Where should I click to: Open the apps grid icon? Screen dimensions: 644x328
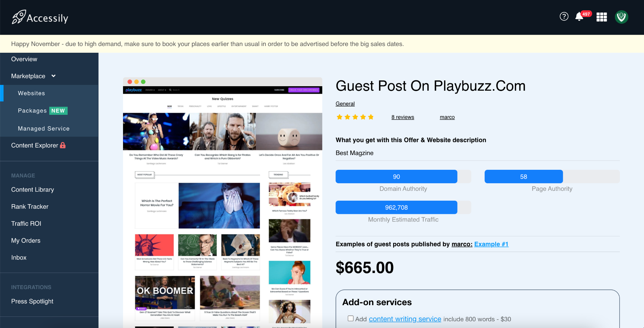601,17
